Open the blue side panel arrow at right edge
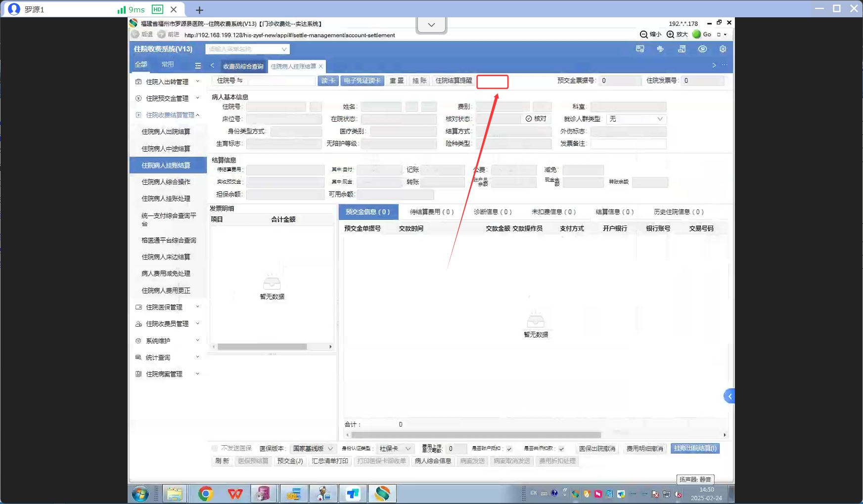The image size is (863, 504). 729,396
